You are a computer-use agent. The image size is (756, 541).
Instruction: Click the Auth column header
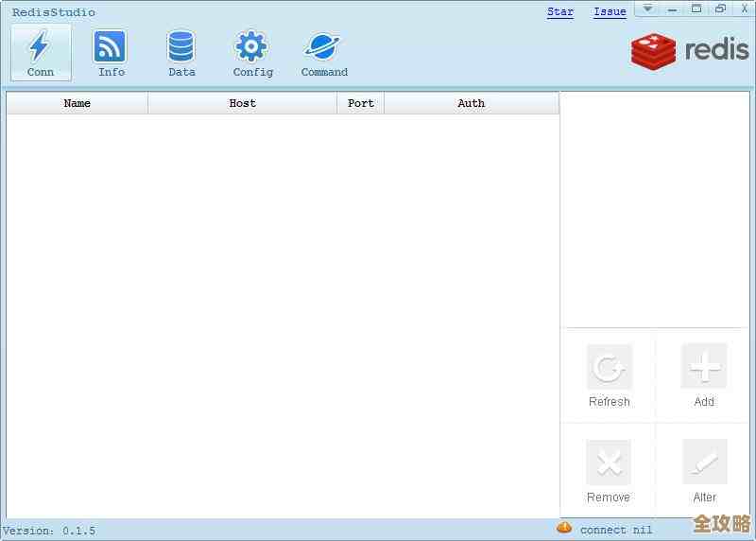pyautogui.click(x=472, y=103)
